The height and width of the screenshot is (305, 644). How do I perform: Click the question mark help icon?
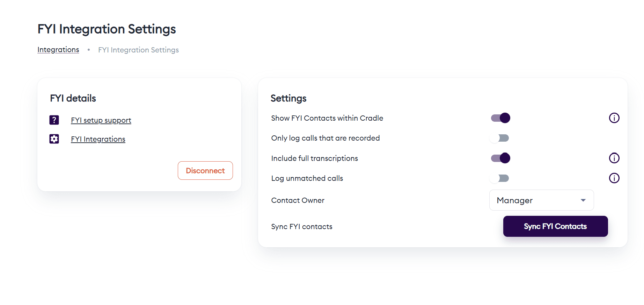point(54,120)
